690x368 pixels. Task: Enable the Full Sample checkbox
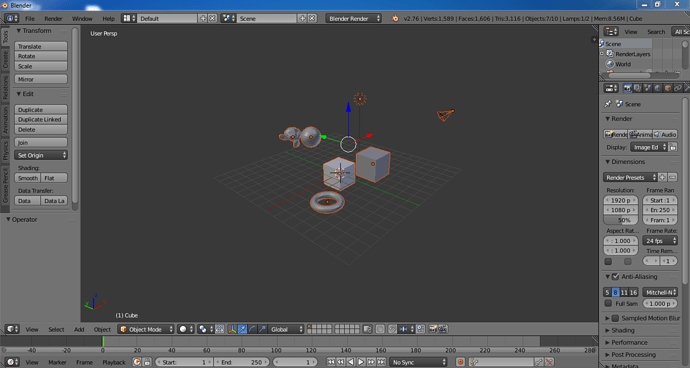(608, 303)
